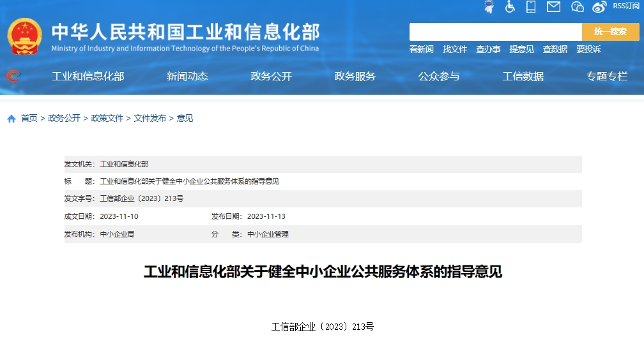Click the site title 中华人民共和国工业和信息化部
This screenshot has height=342, width=644.
(x=186, y=32)
